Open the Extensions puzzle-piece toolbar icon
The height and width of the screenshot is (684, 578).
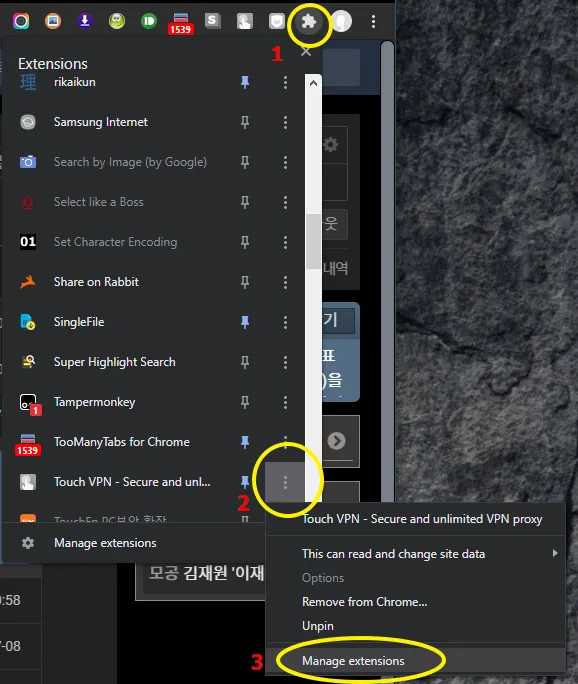309,21
